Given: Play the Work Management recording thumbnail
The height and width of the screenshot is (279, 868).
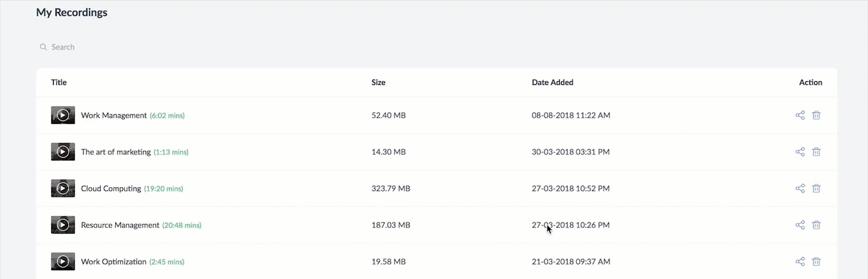Looking at the screenshot, I should [63, 115].
